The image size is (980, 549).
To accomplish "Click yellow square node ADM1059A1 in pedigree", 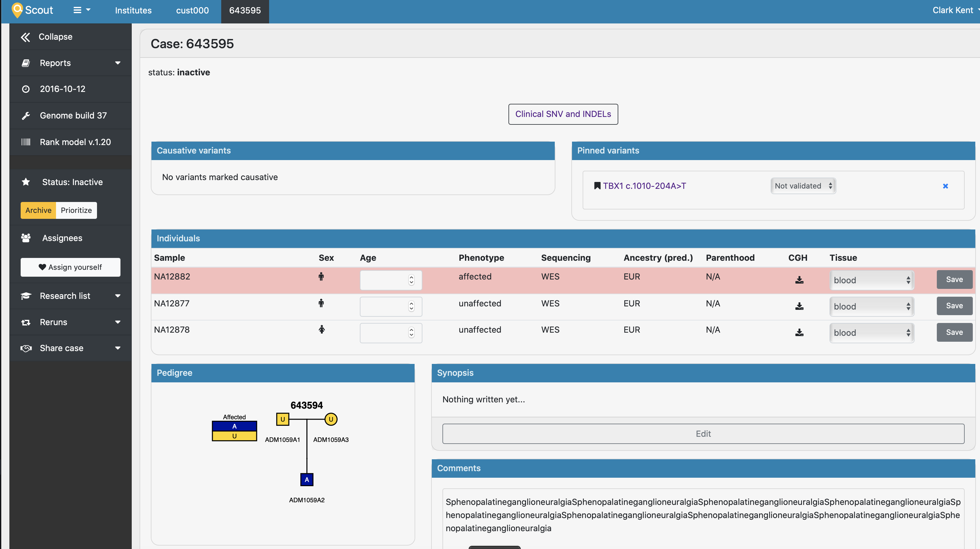I will (x=283, y=419).
